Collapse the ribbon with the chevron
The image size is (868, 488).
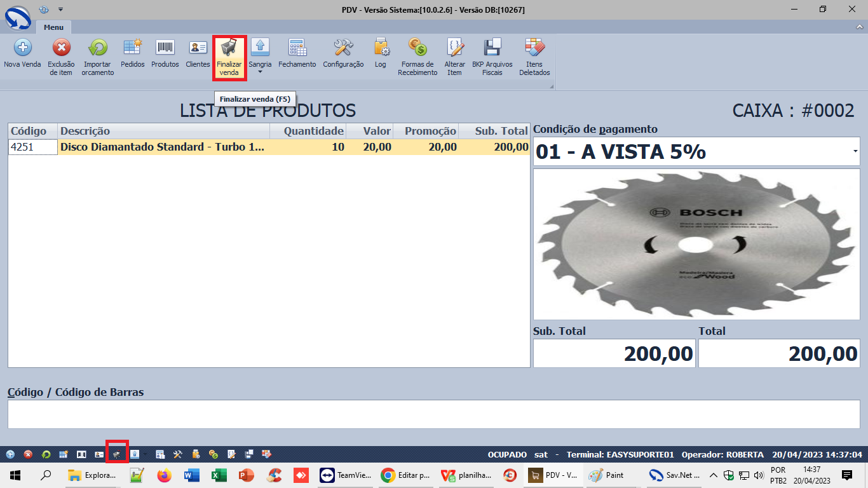858,28
